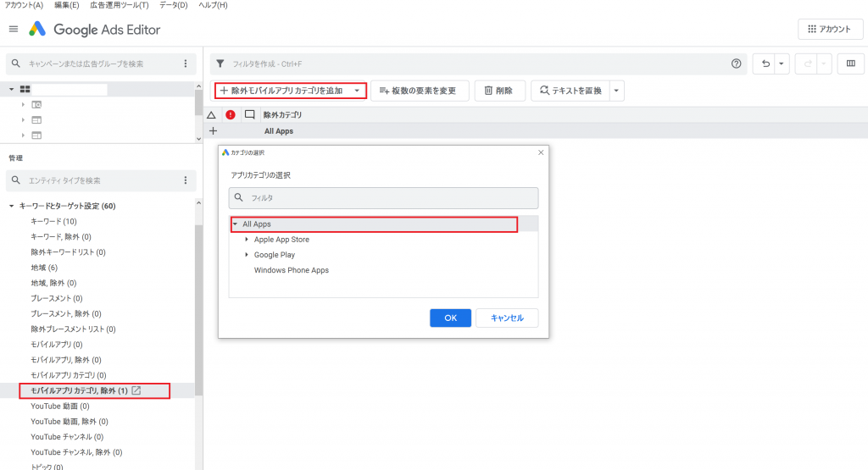
Task: Click the filter funnel icon
Action: (220, 64)
